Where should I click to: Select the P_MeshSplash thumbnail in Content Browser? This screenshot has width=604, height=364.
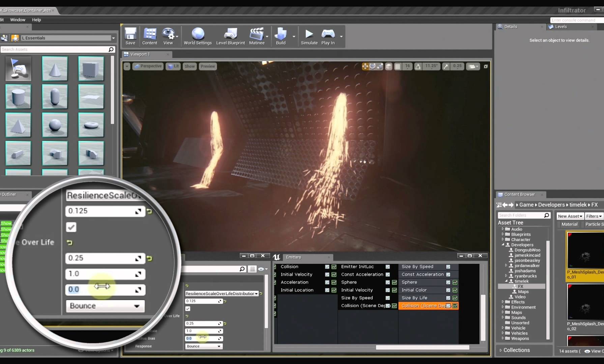tap(585, 251)
